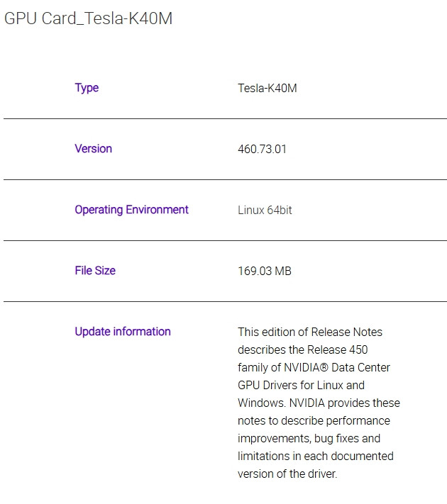The image size is (447, 504).
Task: Click the Type field label
Action: coord(87,88)
